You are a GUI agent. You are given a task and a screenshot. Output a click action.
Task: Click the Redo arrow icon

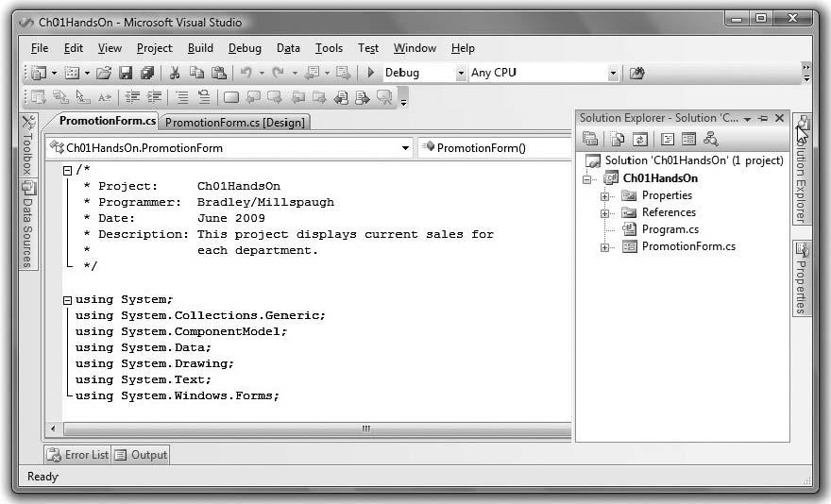(x=279, y=73)
